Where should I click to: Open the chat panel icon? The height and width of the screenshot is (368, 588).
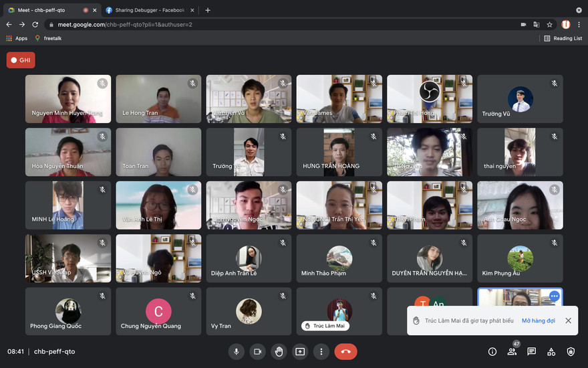tap(532, 351)
